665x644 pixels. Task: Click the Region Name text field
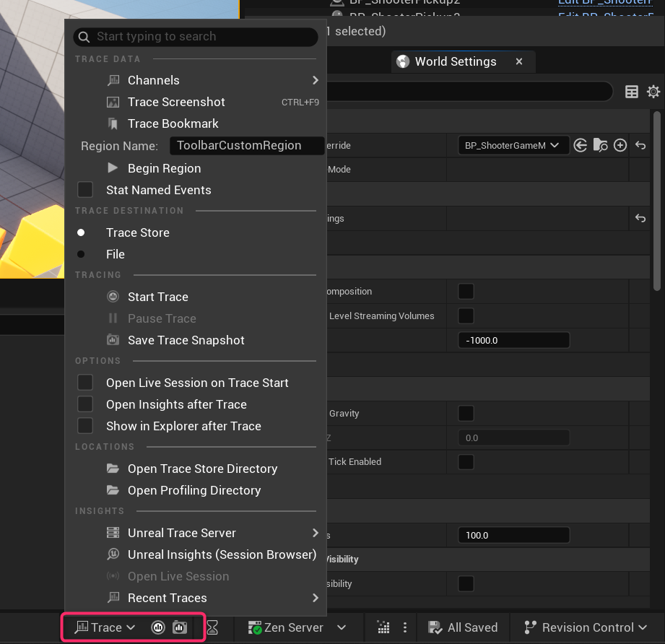click(x=245, y=146)
